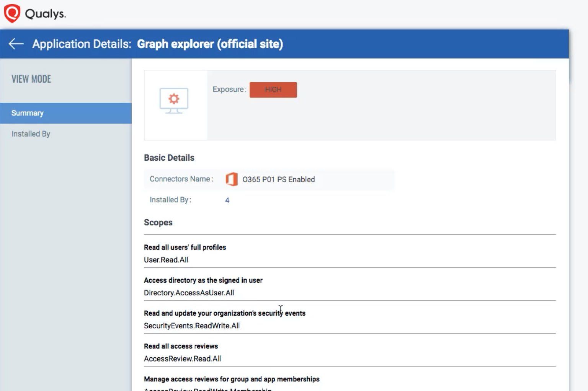
Task: Click the Installed By count of 4
Action: click(x=227, y=200)
